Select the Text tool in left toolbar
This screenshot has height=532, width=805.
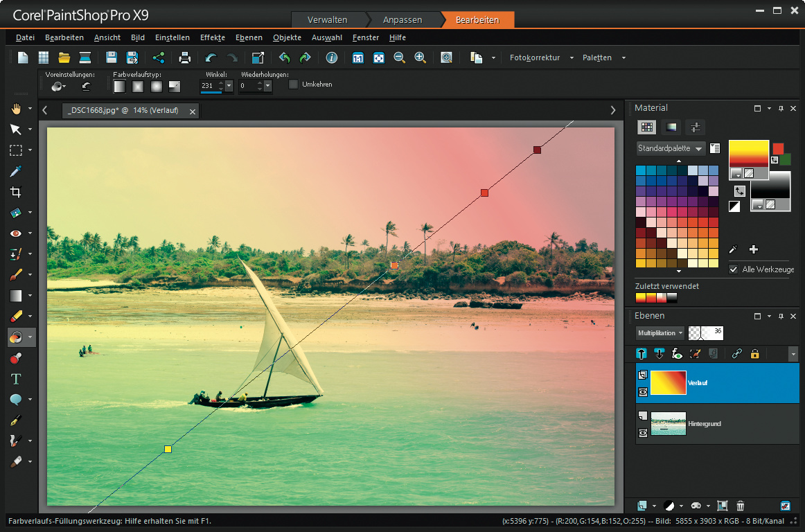coord(16,379)
